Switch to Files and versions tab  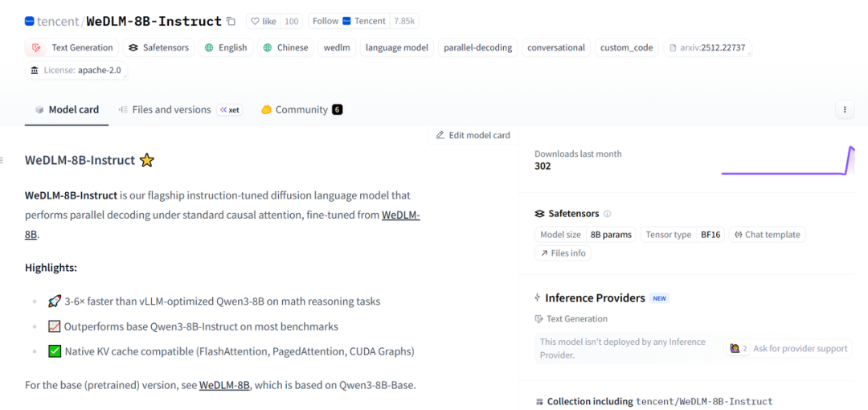tap(165, 109)
